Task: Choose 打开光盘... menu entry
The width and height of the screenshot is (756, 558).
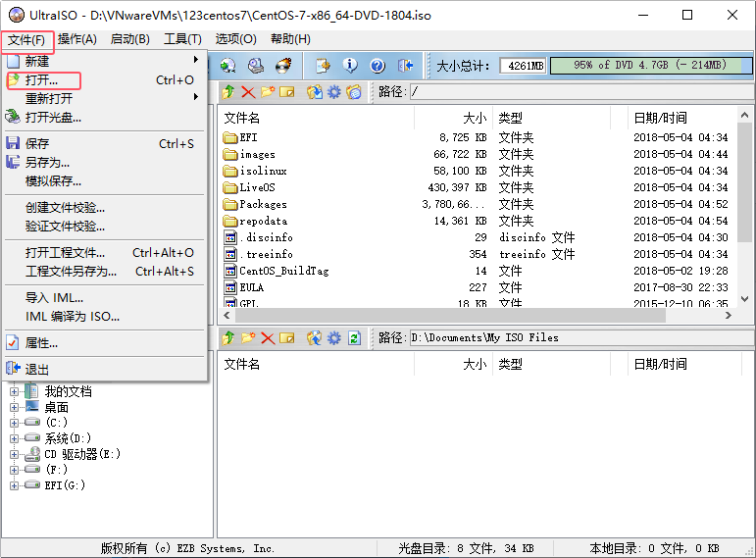Action: click(105, 118)
